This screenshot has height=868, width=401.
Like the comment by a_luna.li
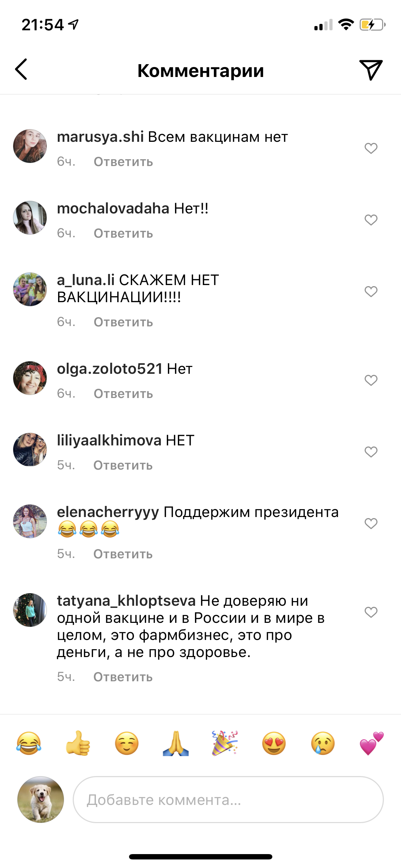[371, 291]
